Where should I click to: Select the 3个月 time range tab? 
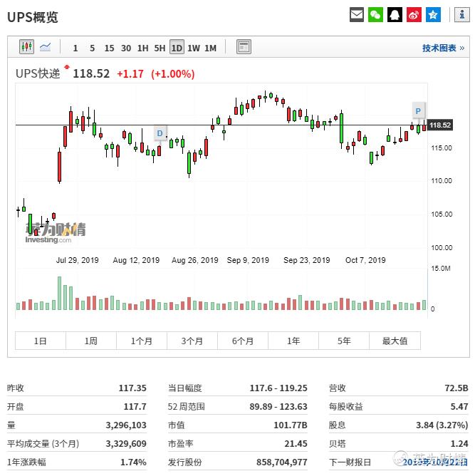(192, 341)
